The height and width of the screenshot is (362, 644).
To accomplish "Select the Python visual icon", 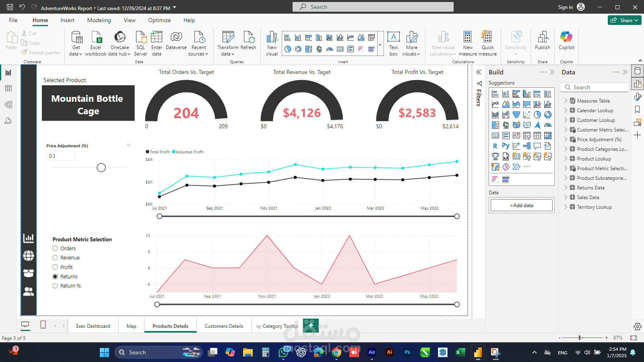I will pos(506,146).
